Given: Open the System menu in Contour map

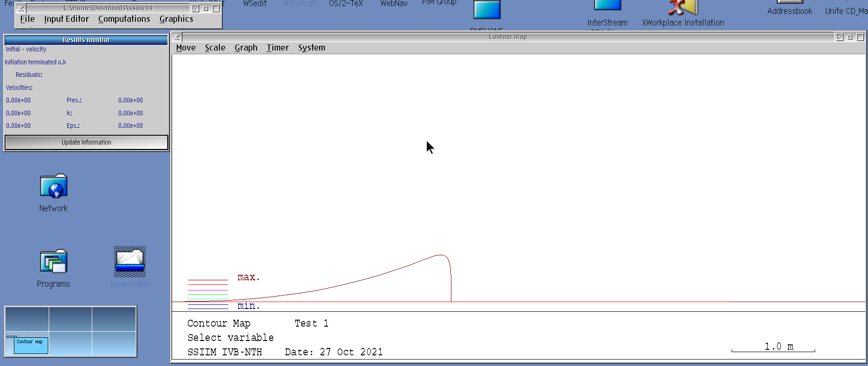Looking at the screenshot, I should [311, 48].
